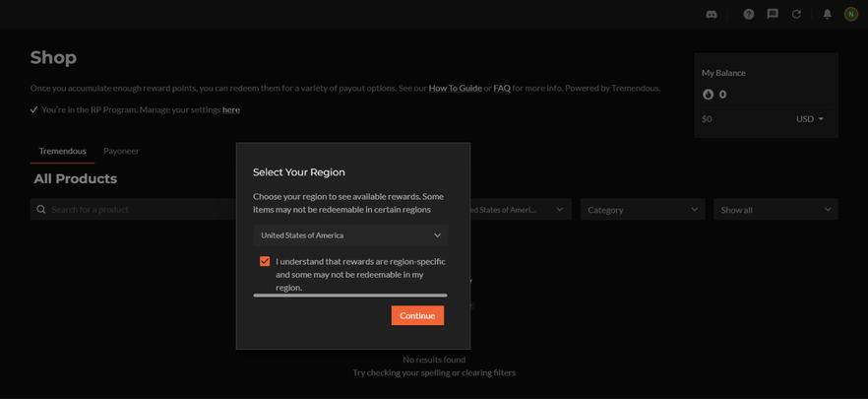Screen dimensions: 868x399
Task: Click the Select Your Region heading
Action: (299, 172)
